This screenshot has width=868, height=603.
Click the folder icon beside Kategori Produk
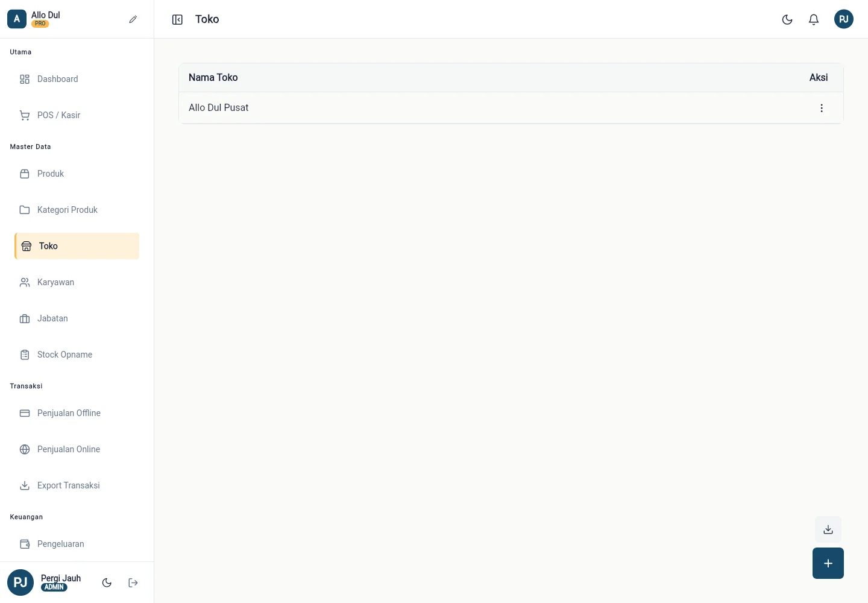click(25, 210)
